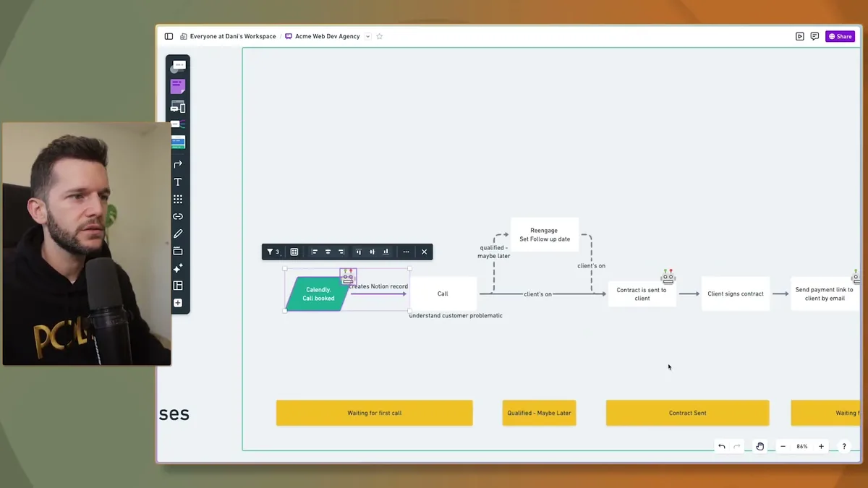Viewport: 868px width, 488px height.
Task: Select the Pen tool in the left toolbar
Action: pyautogui.click(x=178, y=233)
